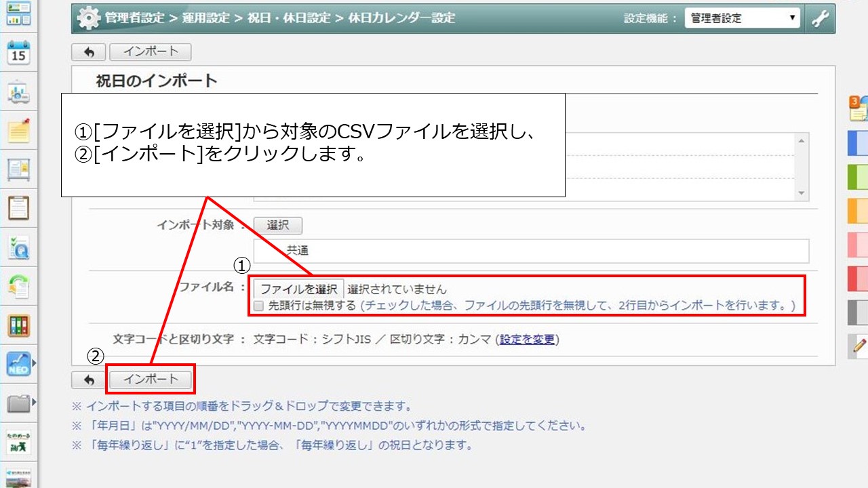The image size is (868, 488).
Task: Click the 選択 button for import target
Action: point(278,226)
